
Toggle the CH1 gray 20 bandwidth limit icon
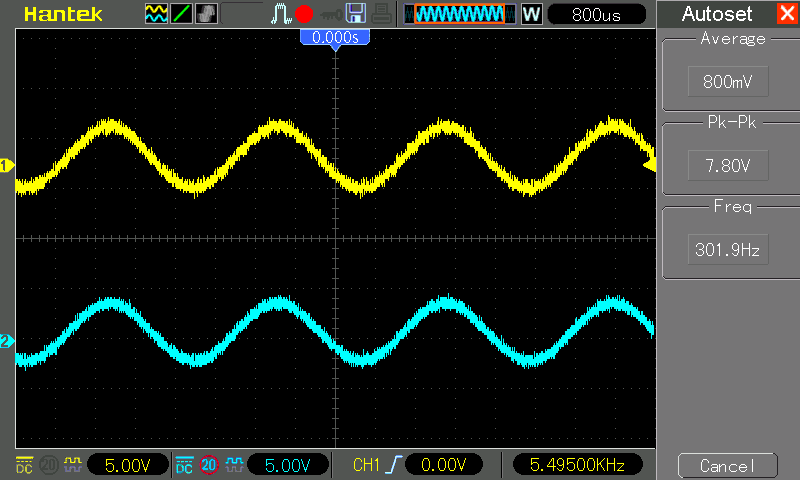click(x=48, y=465)
